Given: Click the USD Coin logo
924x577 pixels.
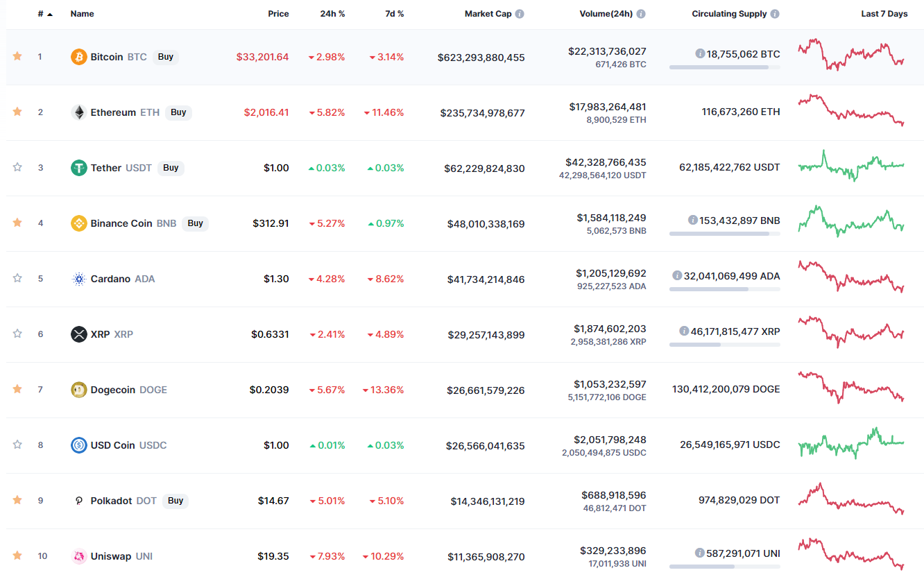Looking at the screenshot, I should pos(79,445).
